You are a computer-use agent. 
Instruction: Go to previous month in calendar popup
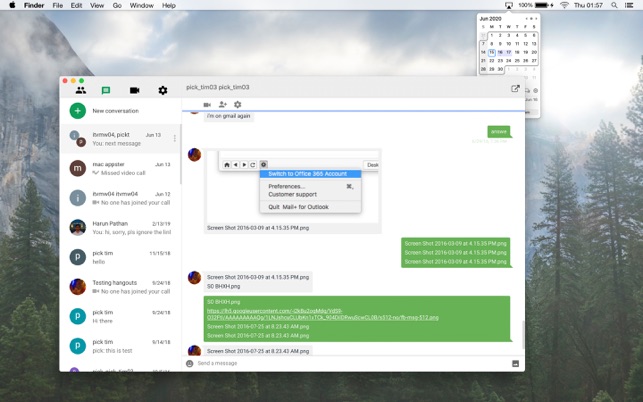pos(527,19)
